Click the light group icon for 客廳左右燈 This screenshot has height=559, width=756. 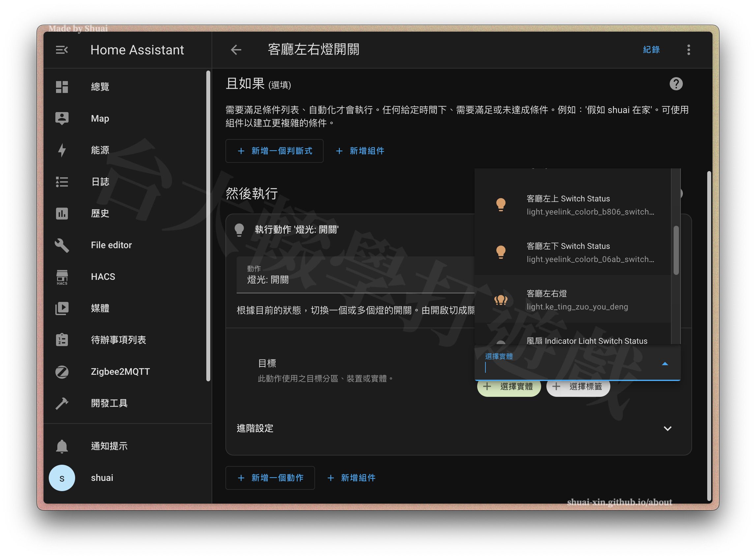501,300
